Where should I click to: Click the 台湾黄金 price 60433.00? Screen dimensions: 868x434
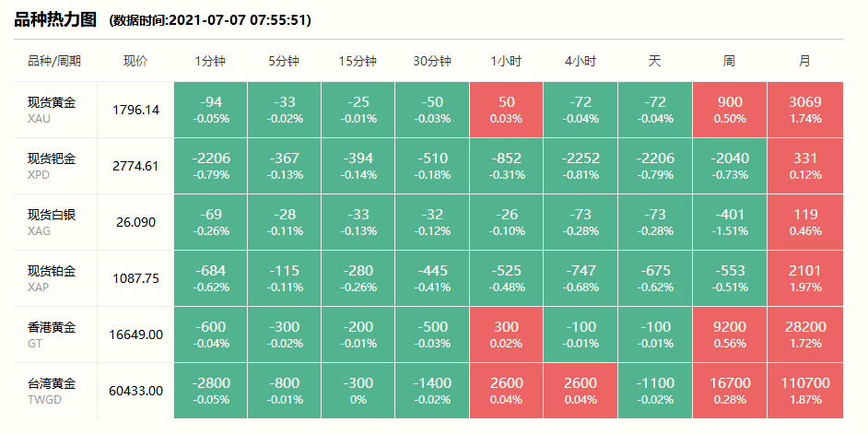tap(135, 391)
